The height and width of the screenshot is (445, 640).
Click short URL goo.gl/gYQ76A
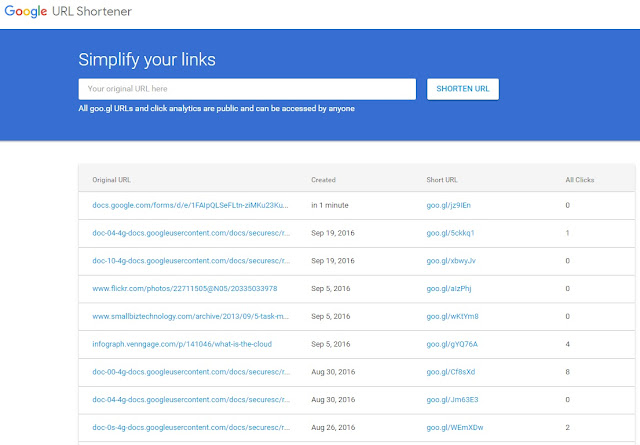click(452, 344)
